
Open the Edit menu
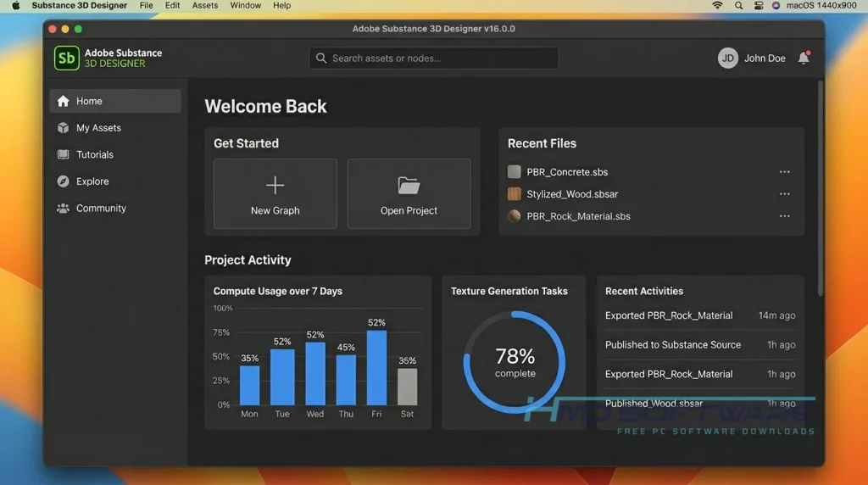[x=172, y=6]
